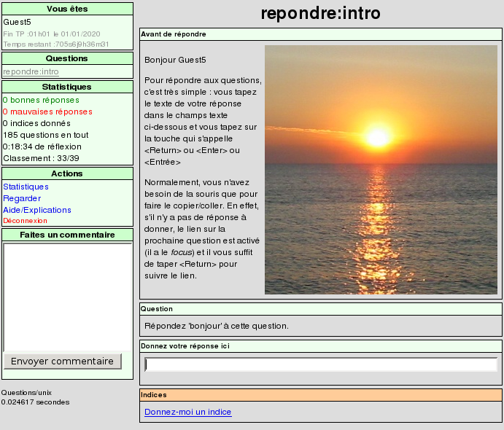This screenshot has height=430, width=504.
Task: Click the Temps restant countdown text
Action: click(56, 44)
